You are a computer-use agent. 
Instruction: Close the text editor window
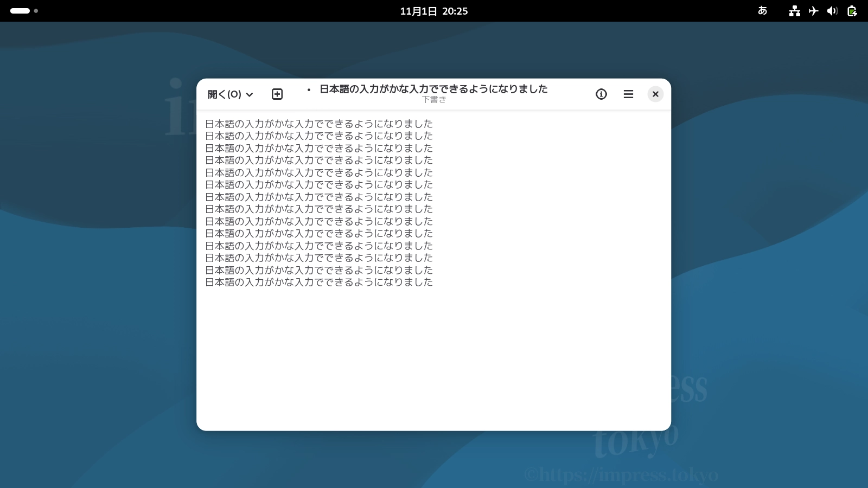click(x=655, y=94)
